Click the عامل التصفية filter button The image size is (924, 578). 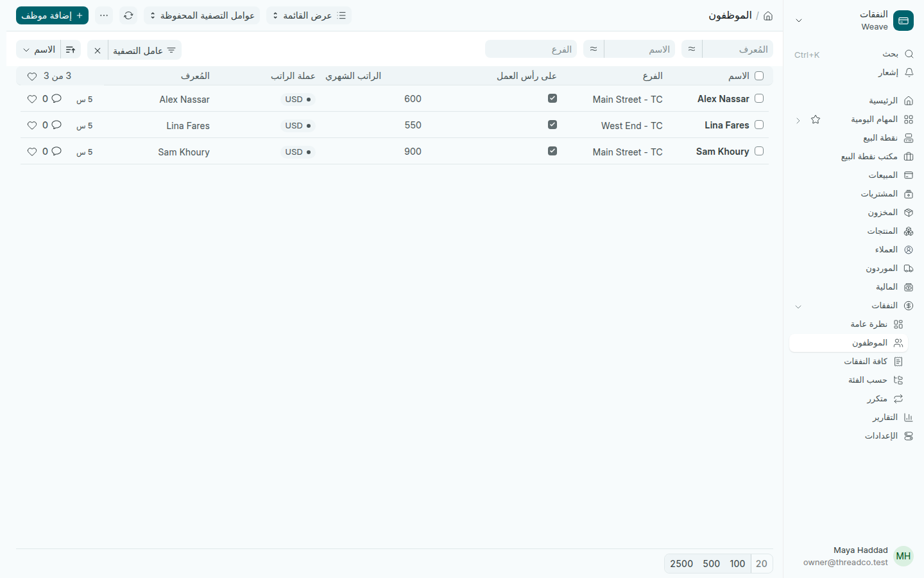pyautogui.click(x=144, y=50)
